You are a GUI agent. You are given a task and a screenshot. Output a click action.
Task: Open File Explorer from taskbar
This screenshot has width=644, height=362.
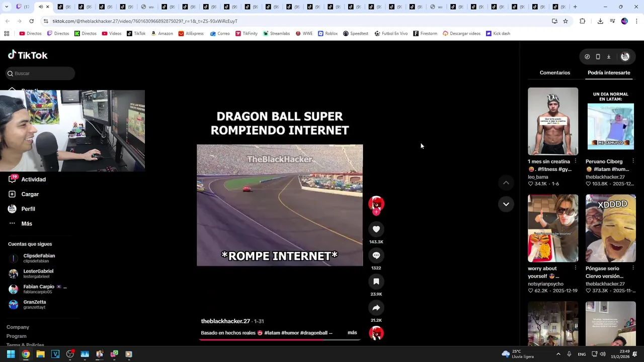[x=40, y=354]
